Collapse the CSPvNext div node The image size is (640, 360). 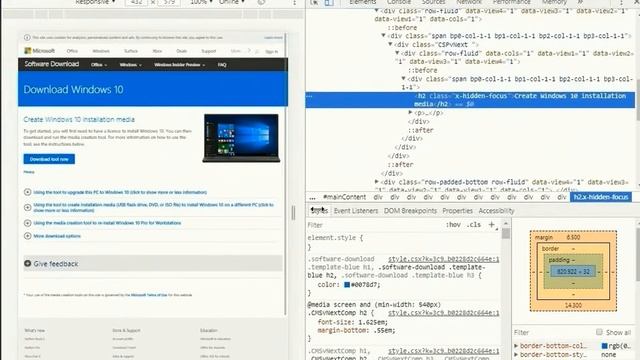coord(390,44)
